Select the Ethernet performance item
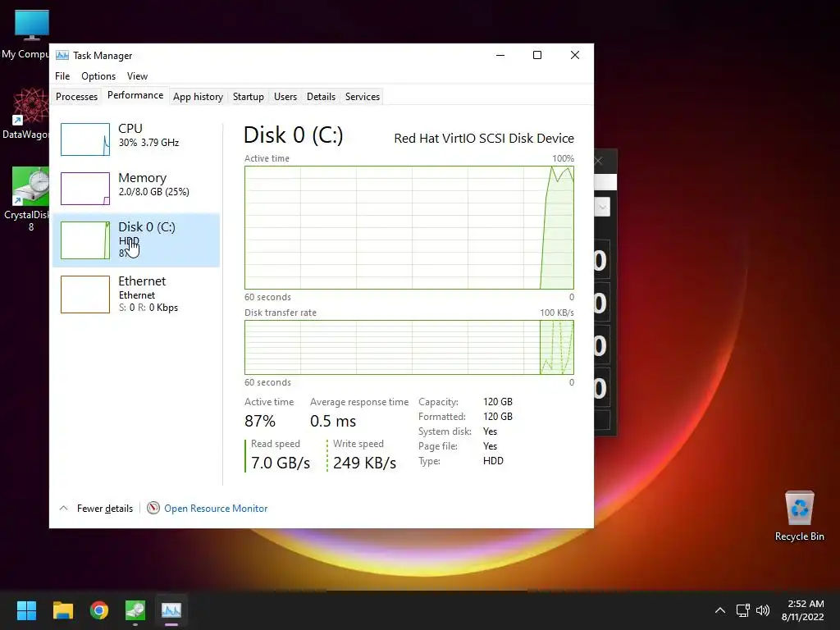Image resolution: width=840 pixels, height=630 pixels. coord(136,294)
